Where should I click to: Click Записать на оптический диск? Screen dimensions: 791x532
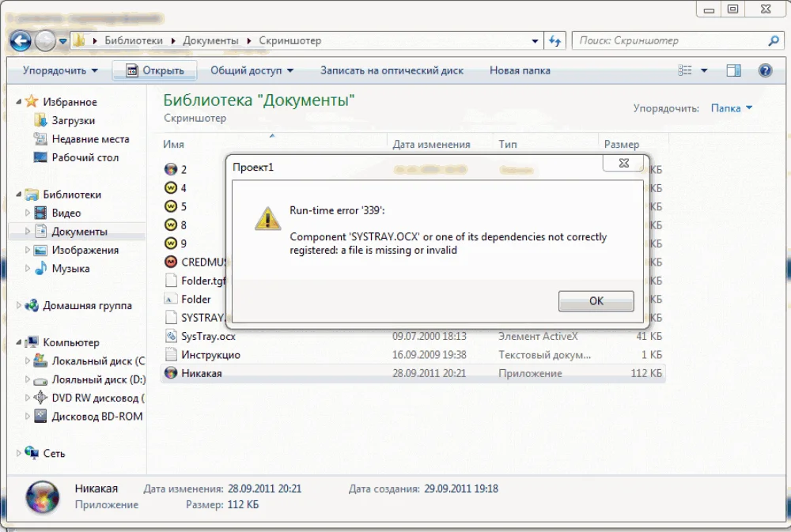click(392, 70)
